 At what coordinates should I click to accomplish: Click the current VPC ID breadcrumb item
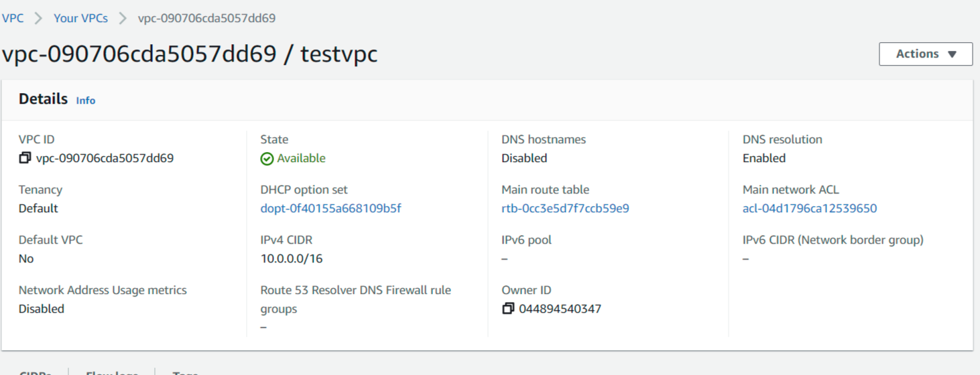tap(206, 18)
